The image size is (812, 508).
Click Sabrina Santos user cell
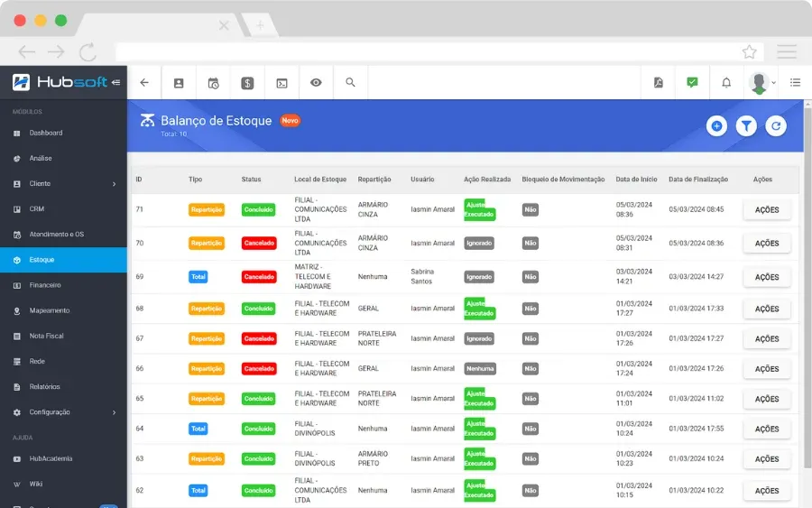pos(422,276)
